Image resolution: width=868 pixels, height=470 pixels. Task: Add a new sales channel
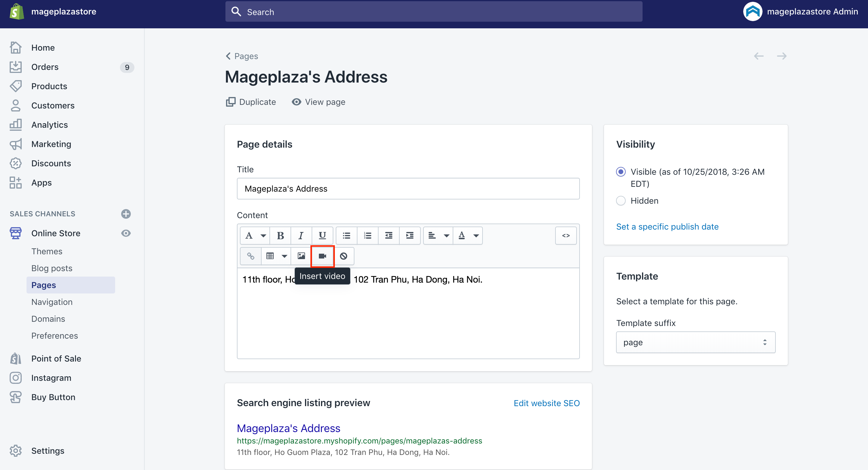point(126,214)
